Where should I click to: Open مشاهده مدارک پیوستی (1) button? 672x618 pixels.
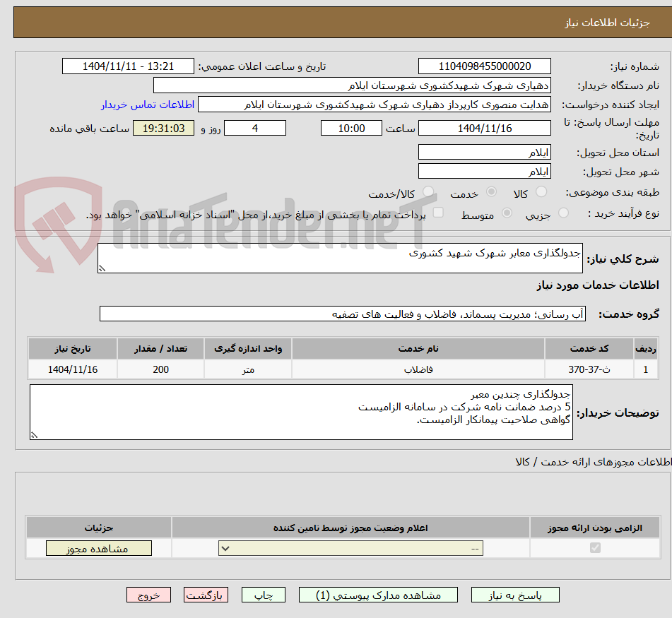[x=378, y=595]
